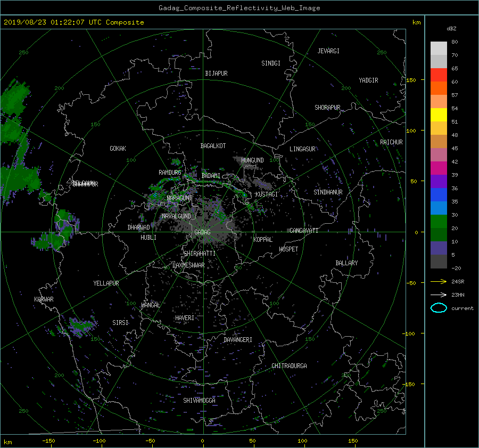Click the DAVANGERI label

(238, 340)
